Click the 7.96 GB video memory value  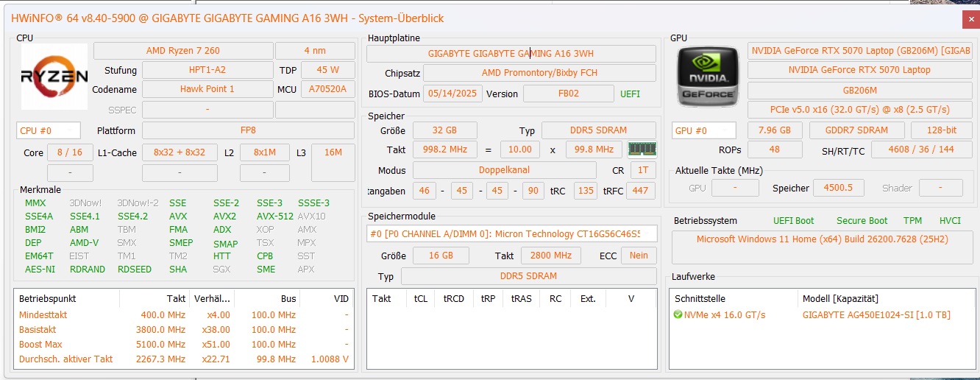775,130
